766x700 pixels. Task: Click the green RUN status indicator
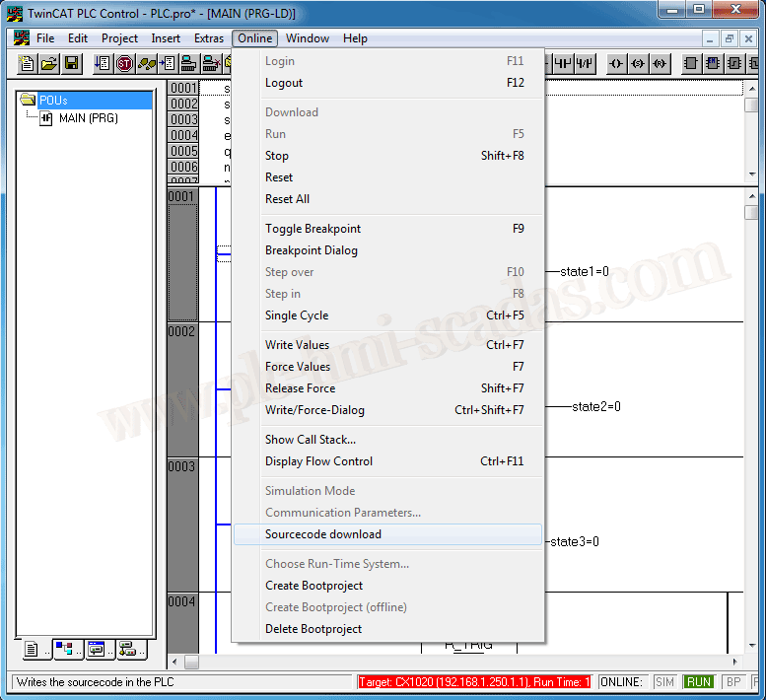tap(699, 682)
